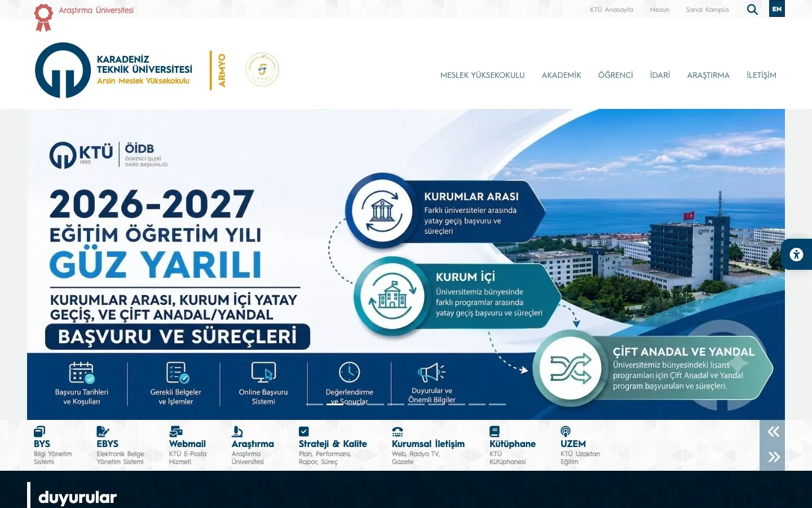Open the ARAŞTIRMA menu
Screen dimensions: 812x508
(x=708, y=75)
